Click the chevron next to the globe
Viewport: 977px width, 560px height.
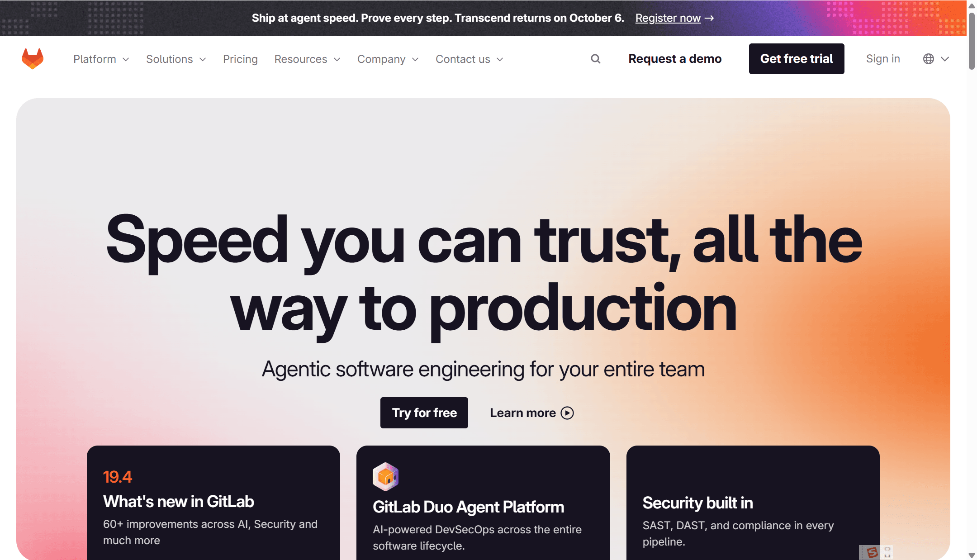coord(945,59)
